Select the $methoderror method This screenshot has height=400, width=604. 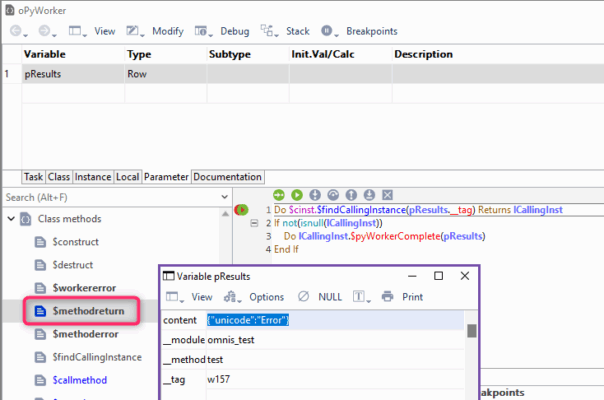pos(86,333)
